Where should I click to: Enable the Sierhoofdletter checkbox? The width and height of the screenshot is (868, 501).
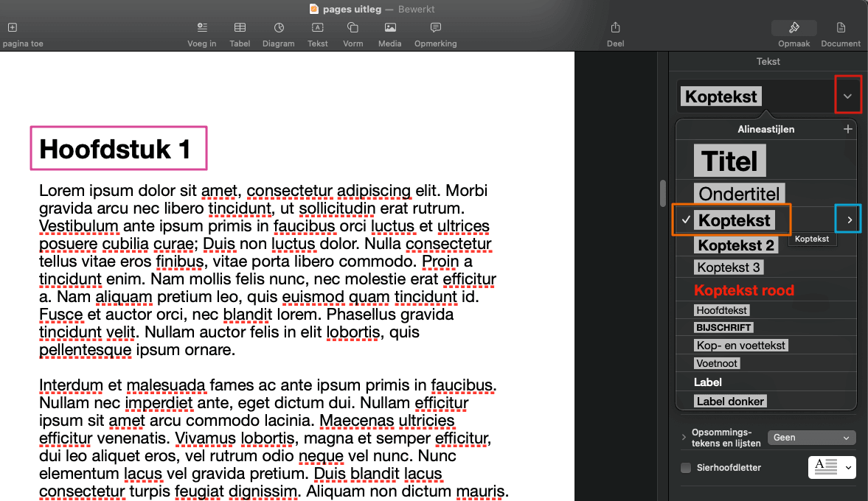pyautogui.click(x=685, y=468)
